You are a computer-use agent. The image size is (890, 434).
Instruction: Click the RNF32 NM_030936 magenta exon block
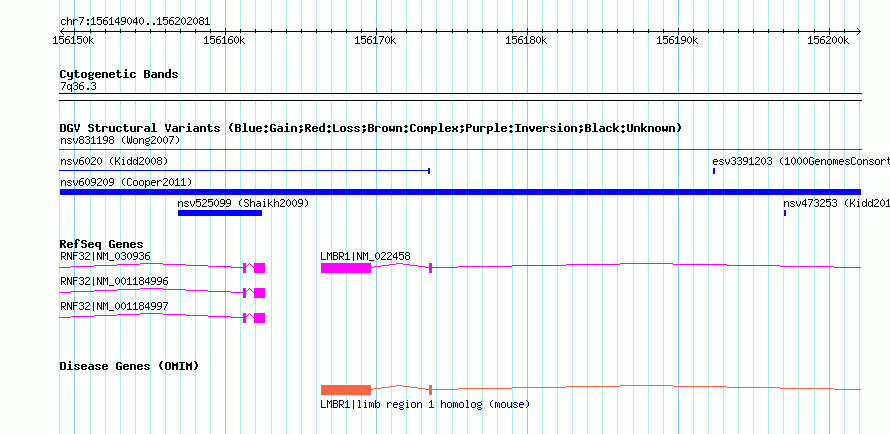pyautogui.click(x=259, y=268)
